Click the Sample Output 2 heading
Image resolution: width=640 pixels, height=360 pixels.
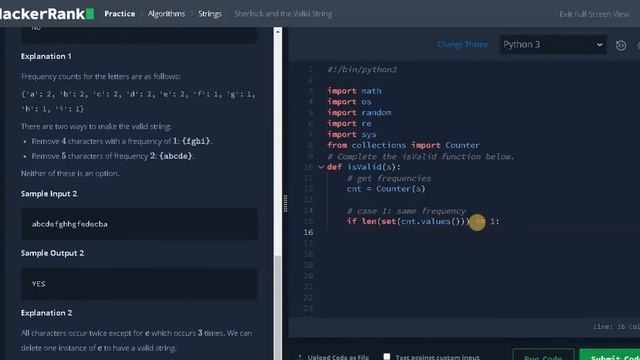(x=52, y=253)
